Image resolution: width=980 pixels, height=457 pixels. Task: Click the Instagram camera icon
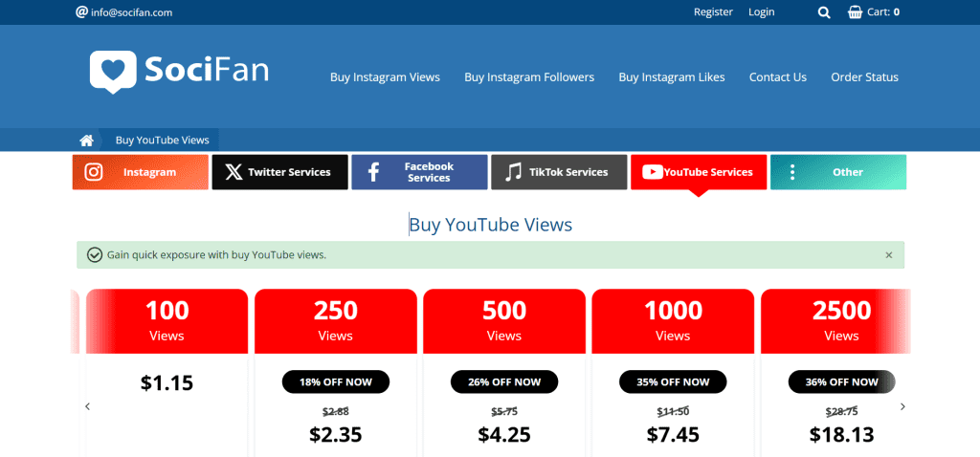pos(93,172)
